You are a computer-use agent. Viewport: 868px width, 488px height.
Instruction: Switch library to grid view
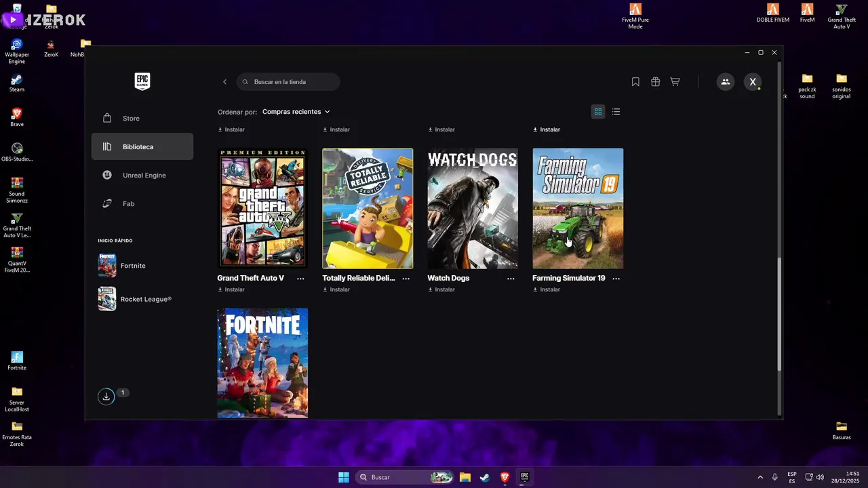click(x=598, y=112)
